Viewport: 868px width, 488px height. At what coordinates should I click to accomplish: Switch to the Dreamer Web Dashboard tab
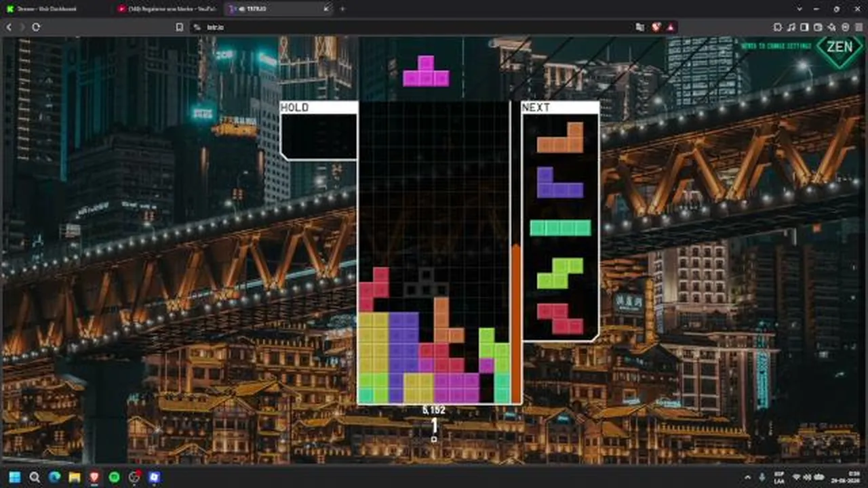click(54, 9)
